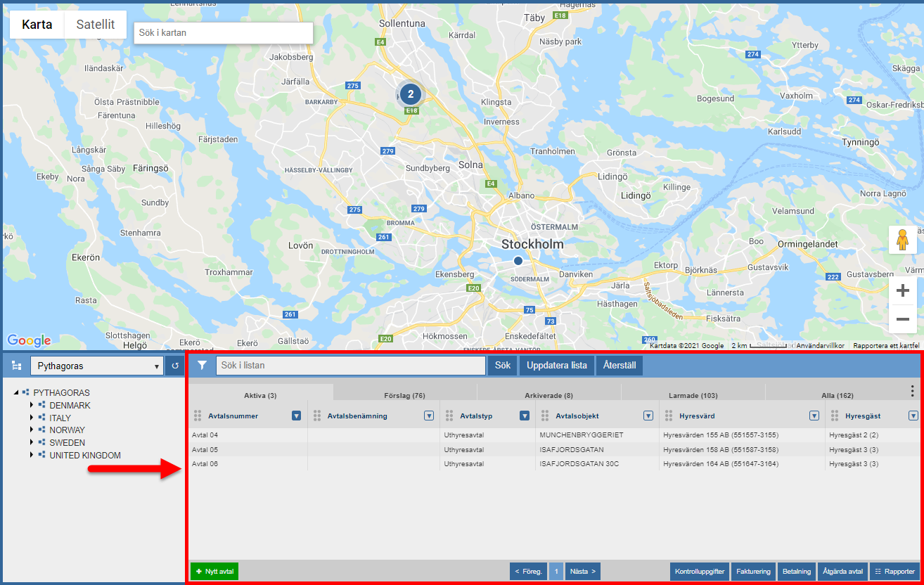
Task: Zoom out the map with minus icon
Action: tap(903, 319)
